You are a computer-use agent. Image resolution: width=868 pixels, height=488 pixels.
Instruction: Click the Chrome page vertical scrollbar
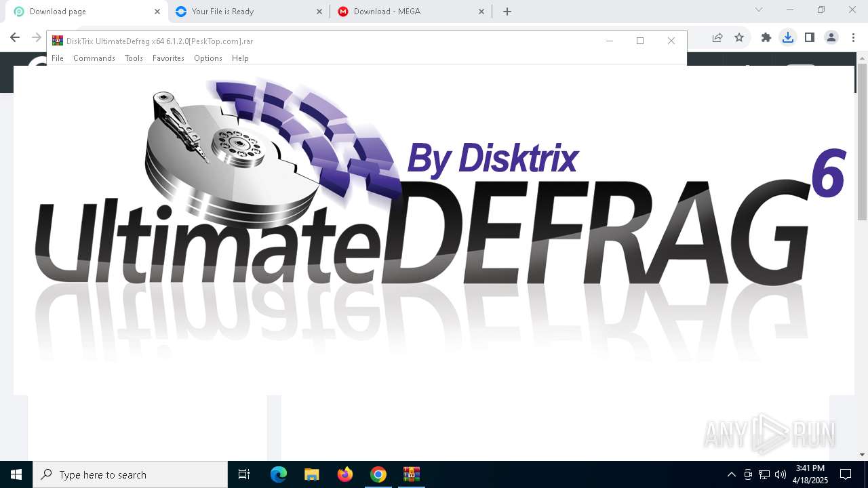point(862,142)
